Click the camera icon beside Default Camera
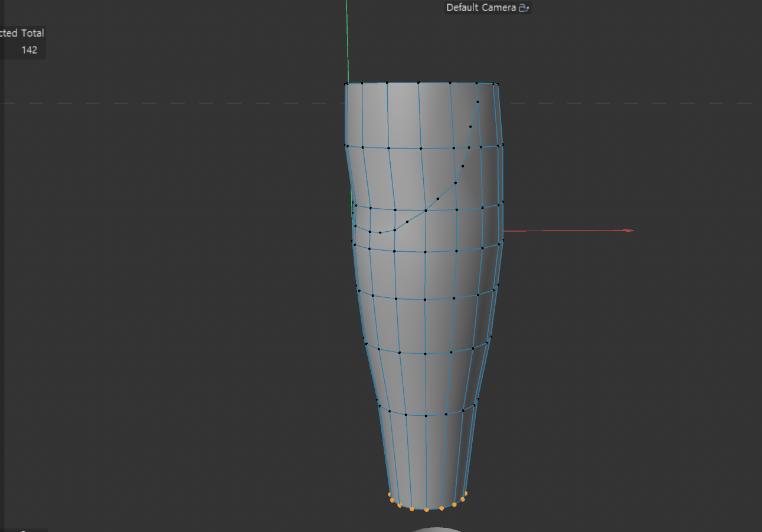 point(524,8)
